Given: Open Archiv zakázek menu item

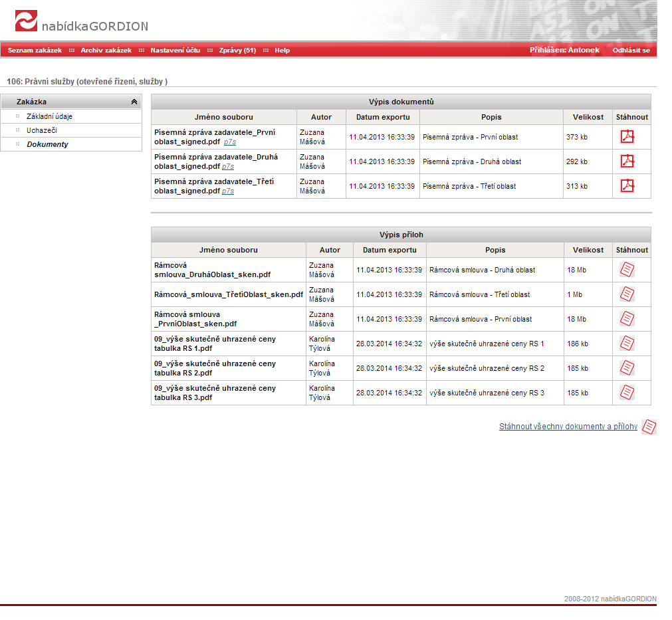Looking at the screenshot, I should (106, 51).
